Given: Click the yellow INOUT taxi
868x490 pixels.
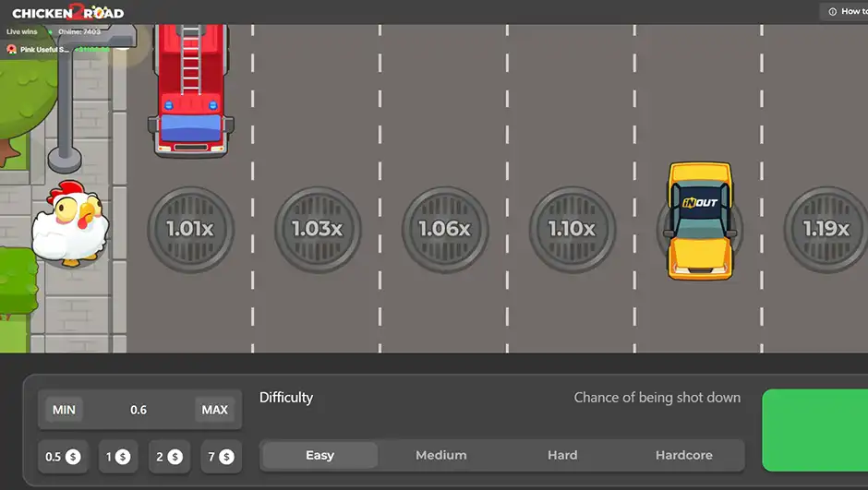Looking at the screenshot, I should click(700, 221).
